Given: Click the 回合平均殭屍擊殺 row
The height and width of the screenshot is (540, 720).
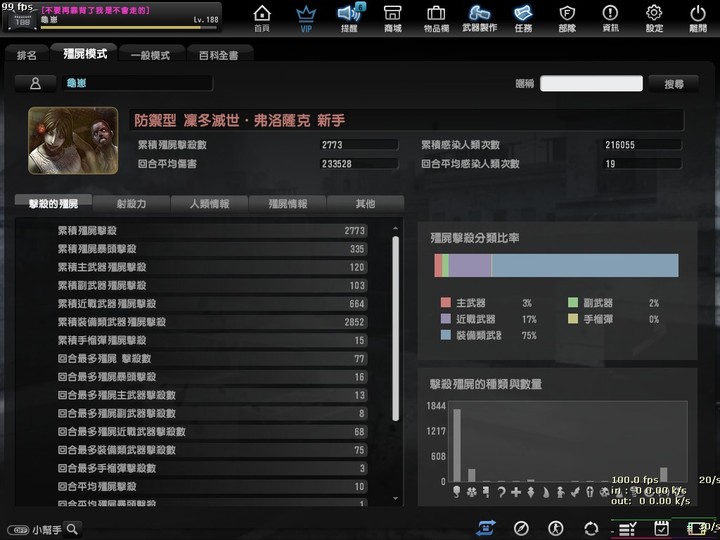Looking at the screenshot, I should pyautogui.click(x=212, y=486).
